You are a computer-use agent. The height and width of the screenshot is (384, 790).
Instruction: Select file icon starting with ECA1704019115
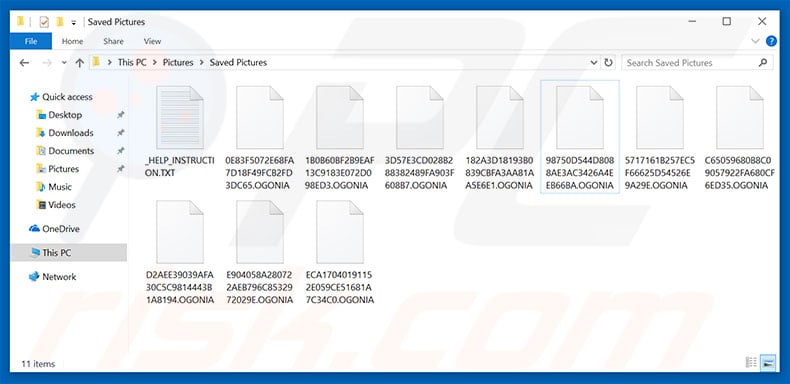(x=340, y=232)
